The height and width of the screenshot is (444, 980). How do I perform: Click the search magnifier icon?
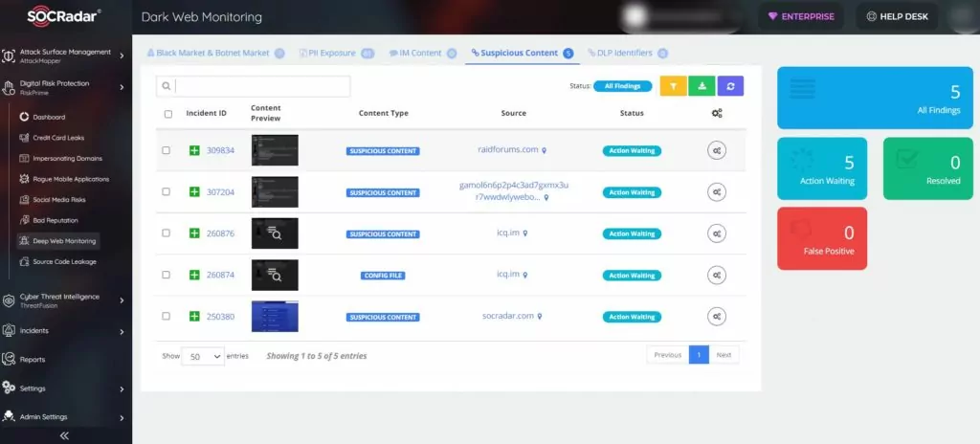[x=167, y=86]
